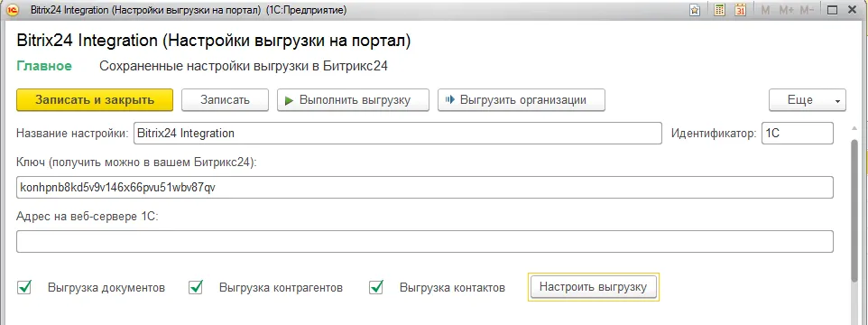Click the Адрес на веб-сервере 1С field
This screenshot has height=325, width=868.
[x=425, y=241]
